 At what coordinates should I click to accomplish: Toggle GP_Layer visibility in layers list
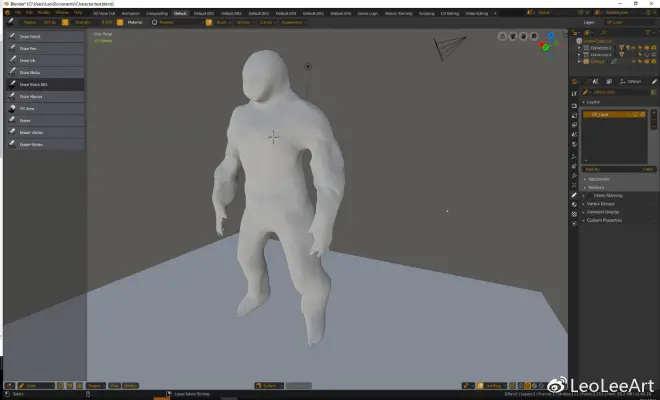tap(636, 115)
